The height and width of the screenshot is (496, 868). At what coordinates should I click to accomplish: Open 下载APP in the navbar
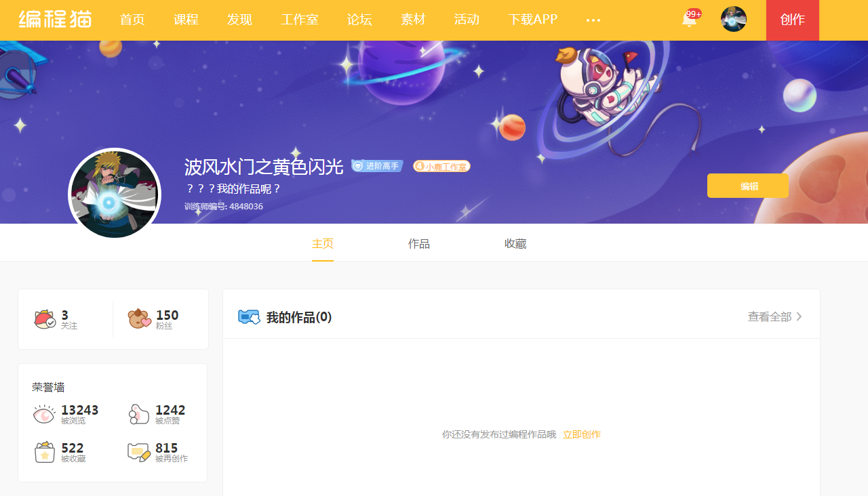(x=533, y=20)
